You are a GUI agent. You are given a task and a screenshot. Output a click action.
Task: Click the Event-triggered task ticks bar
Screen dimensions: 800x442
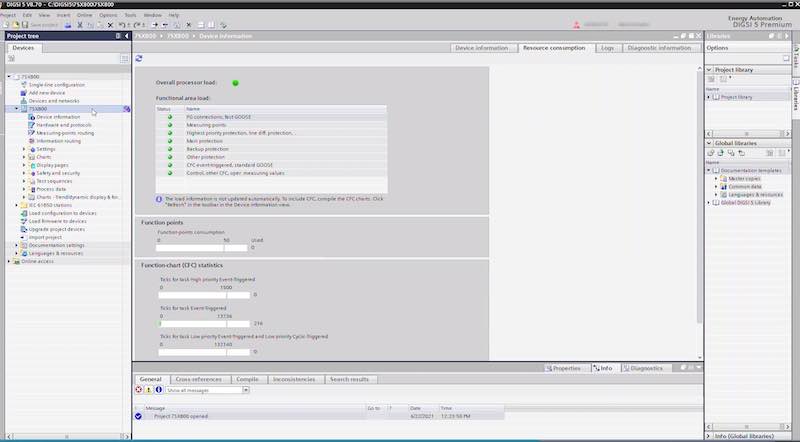pos(204,324)
